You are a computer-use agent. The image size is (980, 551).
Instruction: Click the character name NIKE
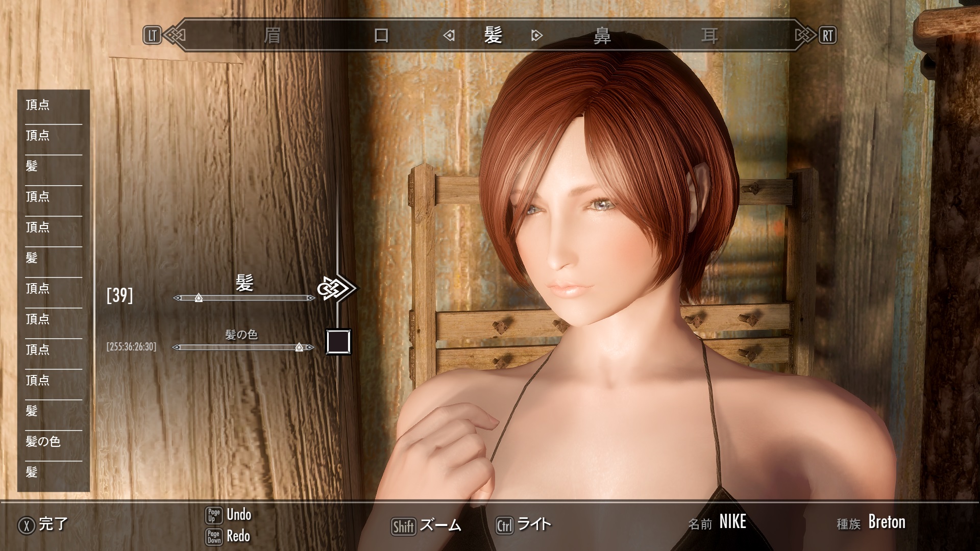point(732,522)
